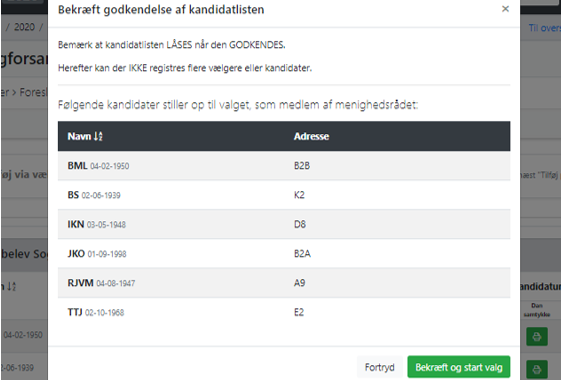This screenshot has width=562, height=380.
Task: Select the BML candidate row
Action: point(284,166)
